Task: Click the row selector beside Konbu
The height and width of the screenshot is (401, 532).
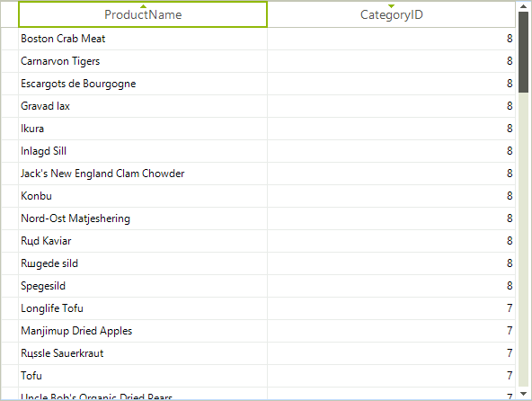Action: point(10,196)
